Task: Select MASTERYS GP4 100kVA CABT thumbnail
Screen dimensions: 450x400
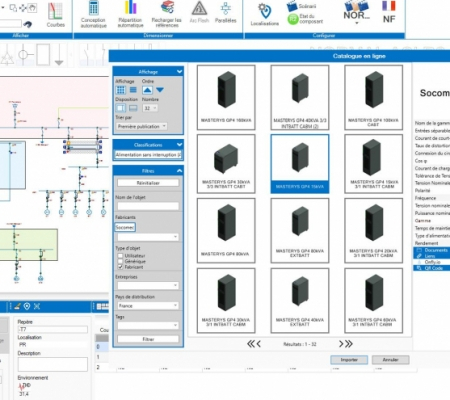Action: tap(373, 97)
